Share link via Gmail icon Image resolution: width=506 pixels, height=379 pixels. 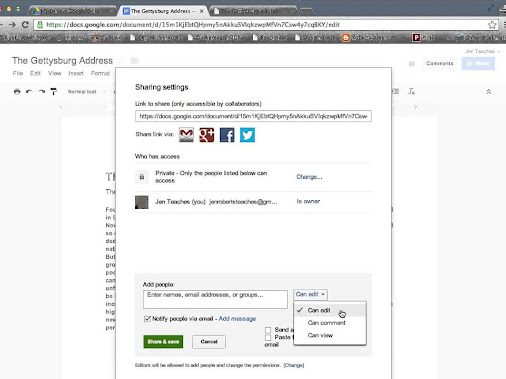tap(186, 135)
